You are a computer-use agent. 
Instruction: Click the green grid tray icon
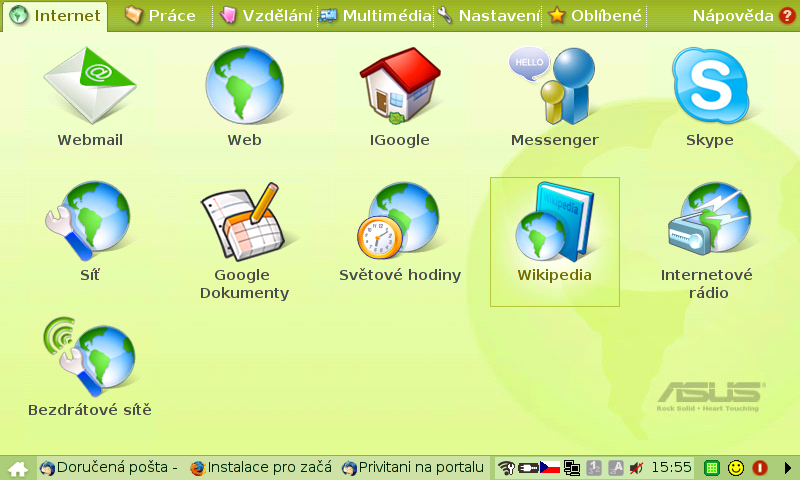711,468
